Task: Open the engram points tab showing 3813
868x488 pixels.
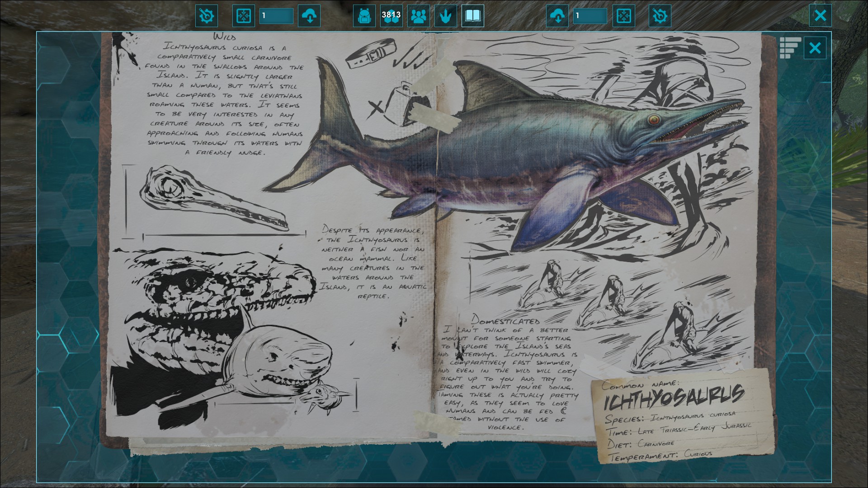Action: tap(391, 16)
